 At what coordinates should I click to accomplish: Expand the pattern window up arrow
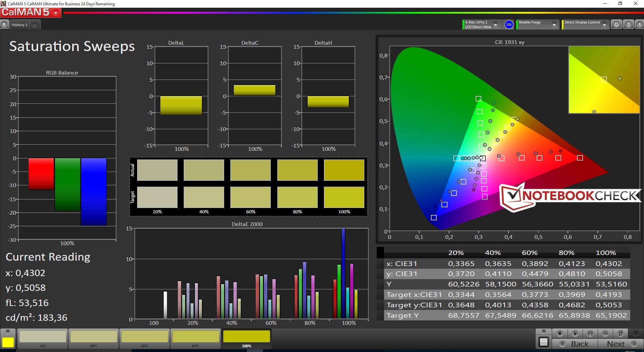(544, 331)
